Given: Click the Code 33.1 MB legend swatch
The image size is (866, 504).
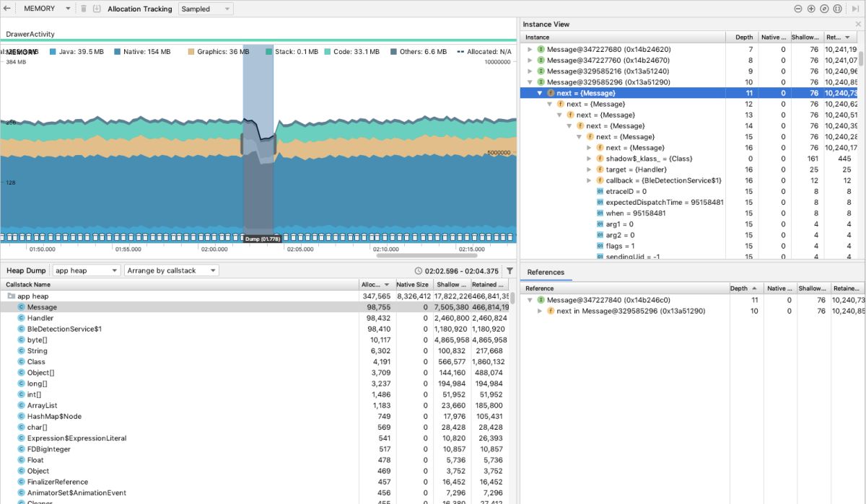Looking at the screenshot, I should [328, 52].
